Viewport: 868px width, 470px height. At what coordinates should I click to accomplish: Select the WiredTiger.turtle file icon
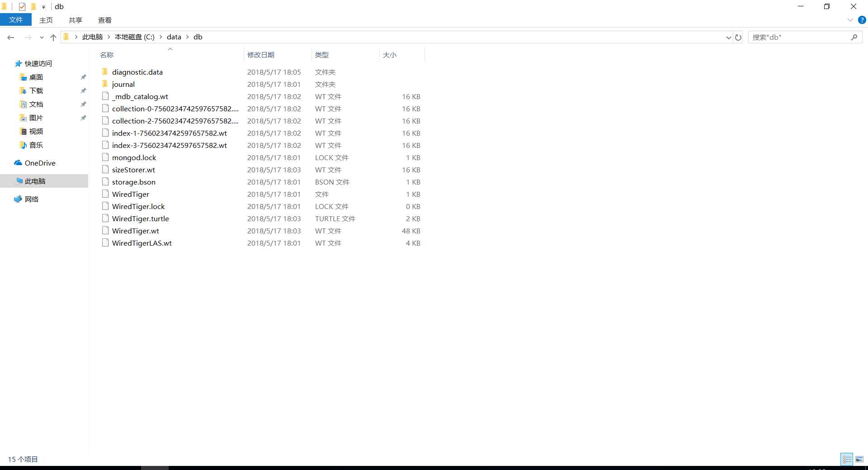[x=105, y=218]
